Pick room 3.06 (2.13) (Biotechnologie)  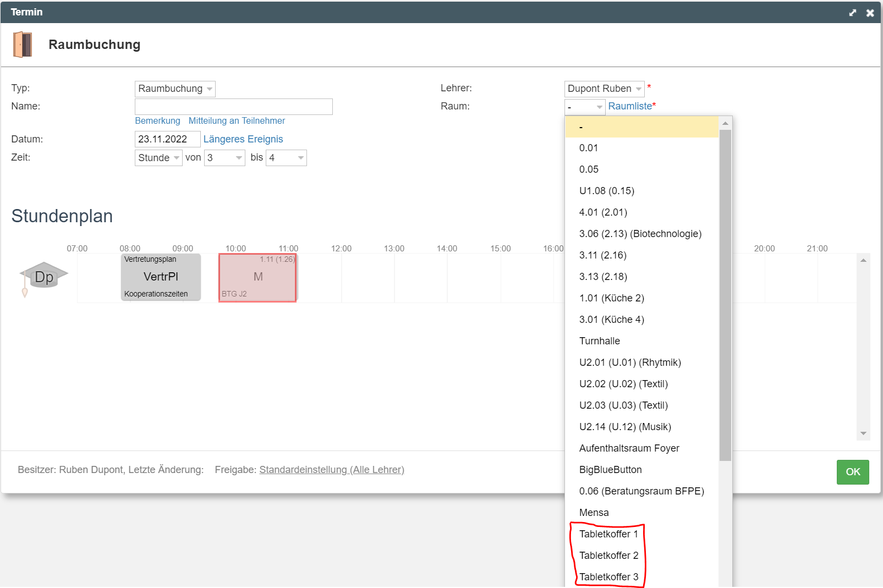640,234
